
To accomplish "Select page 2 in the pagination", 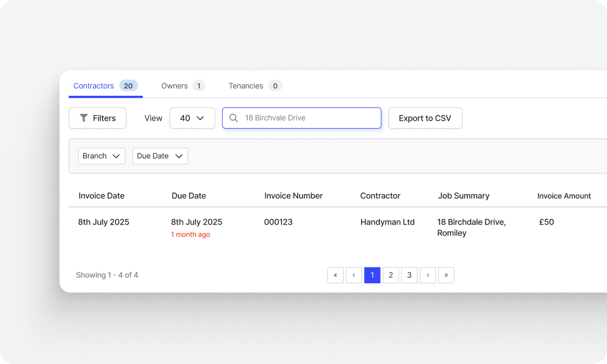I will [390, 275].
